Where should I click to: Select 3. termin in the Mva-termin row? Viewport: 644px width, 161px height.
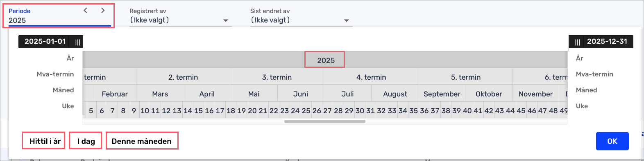[x=277, y=77]
